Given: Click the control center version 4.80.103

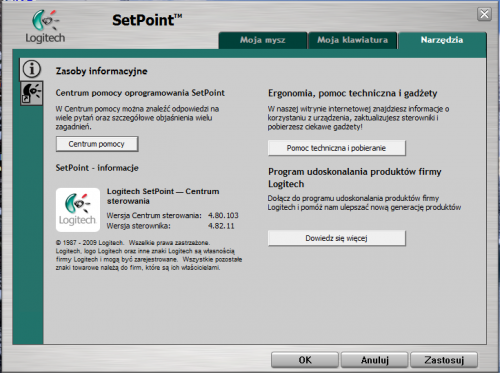Looking at the screenshot, I should click(x=223, y=215).
